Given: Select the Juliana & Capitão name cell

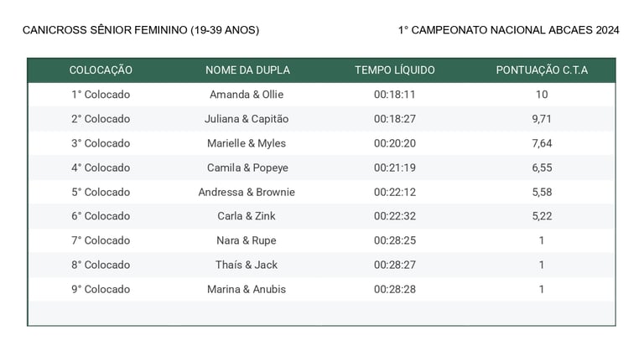Looking at the screenshot, I should (x=247, y=119).
